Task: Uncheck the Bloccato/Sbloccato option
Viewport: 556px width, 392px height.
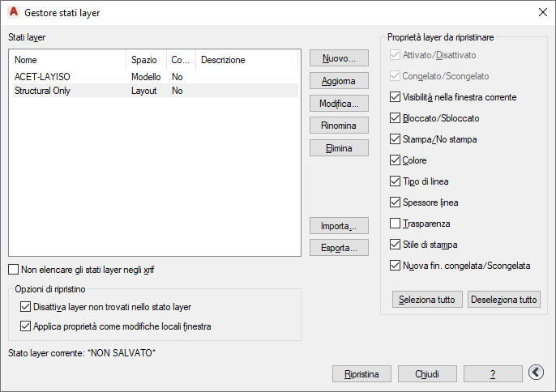Action: tap(395, 118)
